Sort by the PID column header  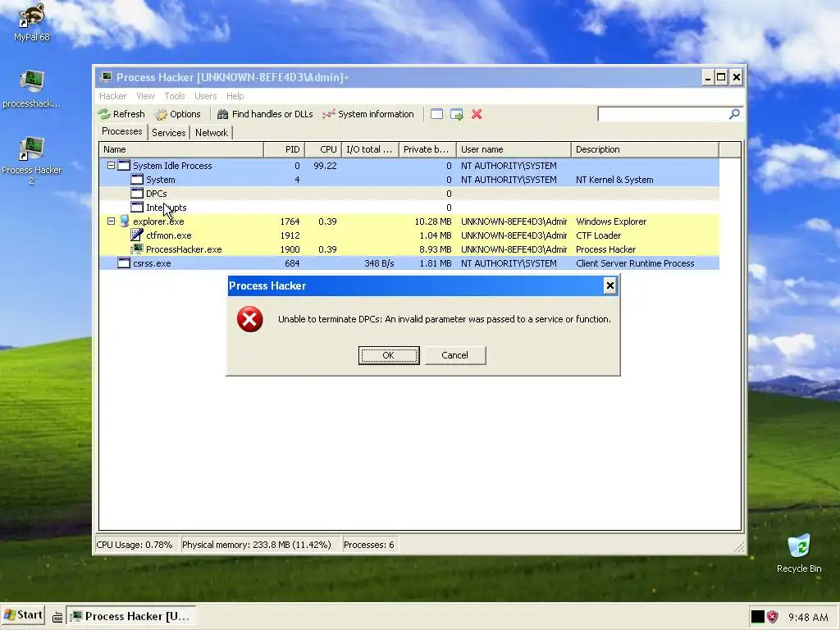tap(284, 149)
